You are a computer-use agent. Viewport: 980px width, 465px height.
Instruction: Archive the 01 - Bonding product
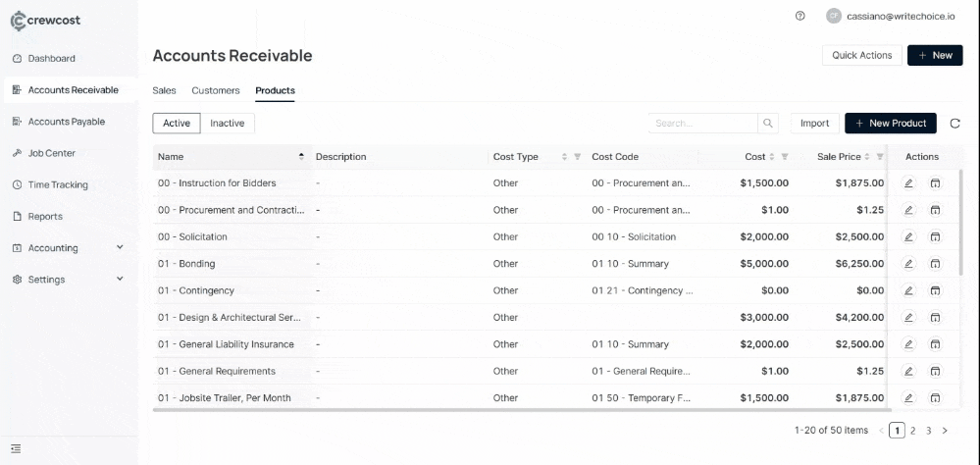[935, 264]
